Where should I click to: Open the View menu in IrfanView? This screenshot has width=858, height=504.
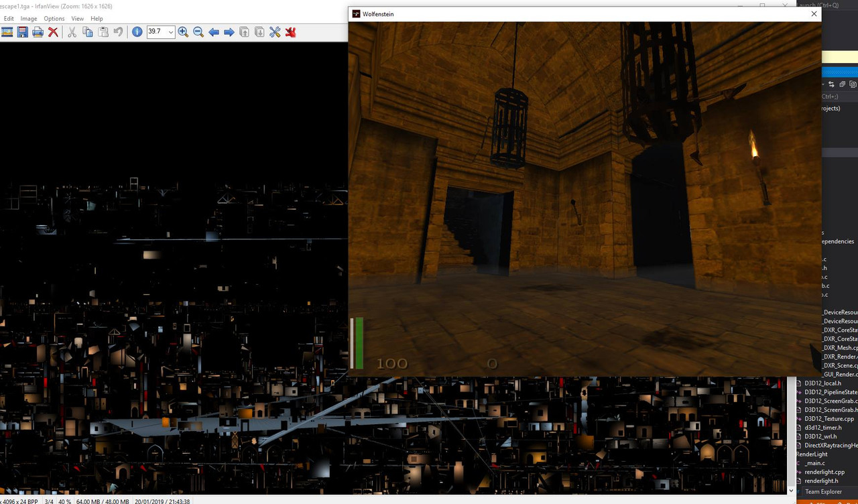[x=78, y=19]
